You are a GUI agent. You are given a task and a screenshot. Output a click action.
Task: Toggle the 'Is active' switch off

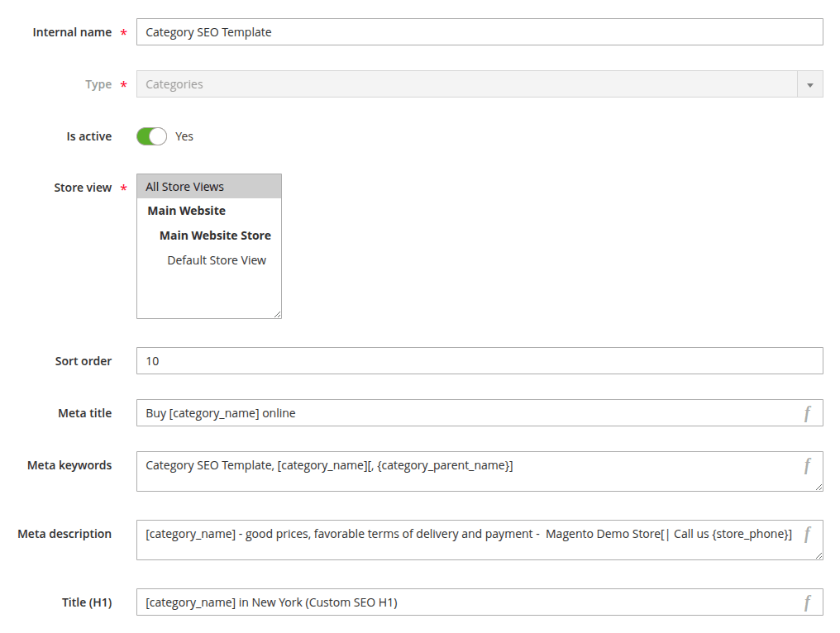click(x=151, y=136)
